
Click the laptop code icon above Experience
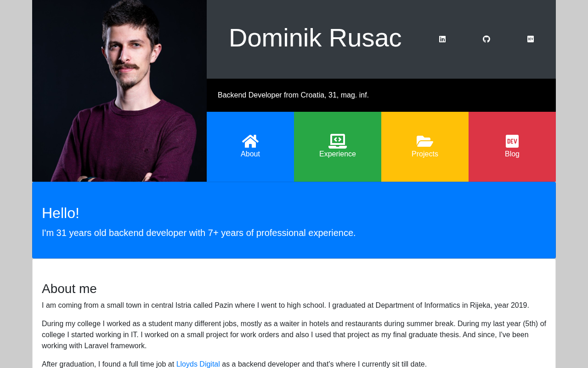point(338,141)
